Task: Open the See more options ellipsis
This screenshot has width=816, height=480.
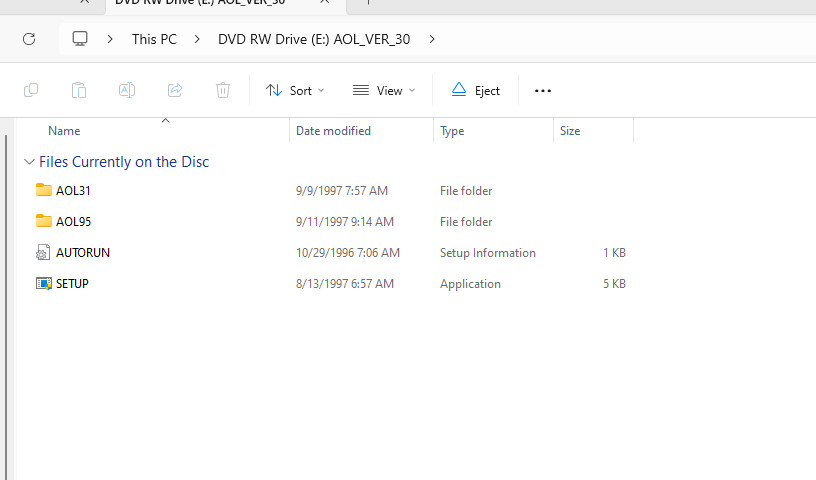Action: [543, 90]
